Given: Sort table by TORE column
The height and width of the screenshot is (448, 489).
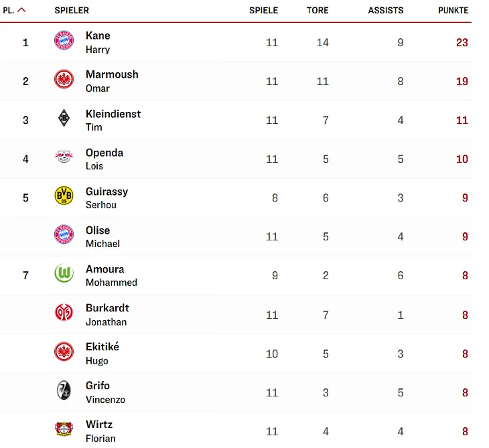Looking at the screenshot, I should point(318,10).
